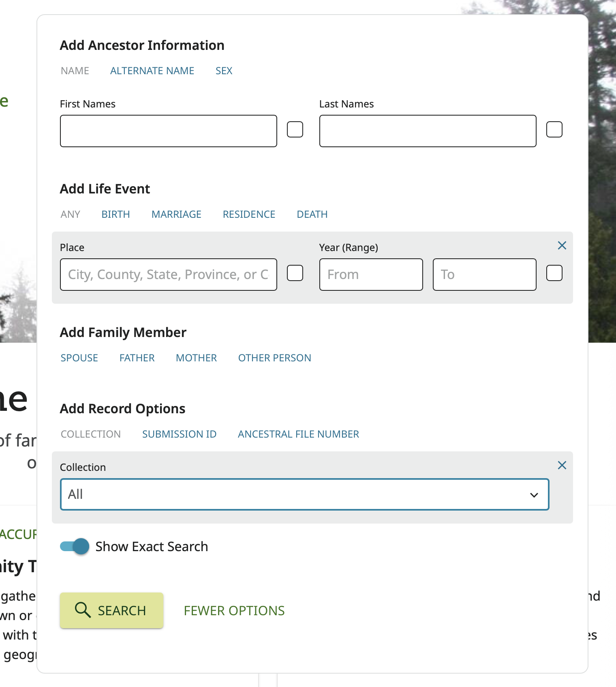Click the First Names input field

[168, 131]
